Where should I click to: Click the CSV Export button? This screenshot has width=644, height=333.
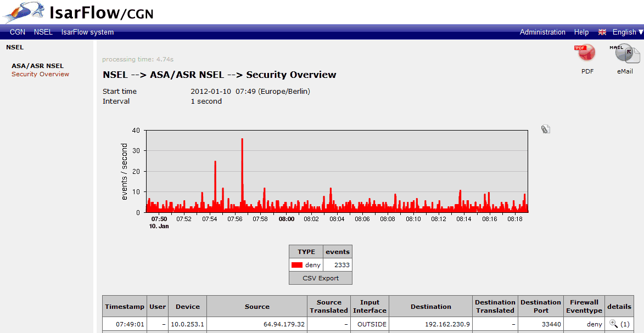320,278
